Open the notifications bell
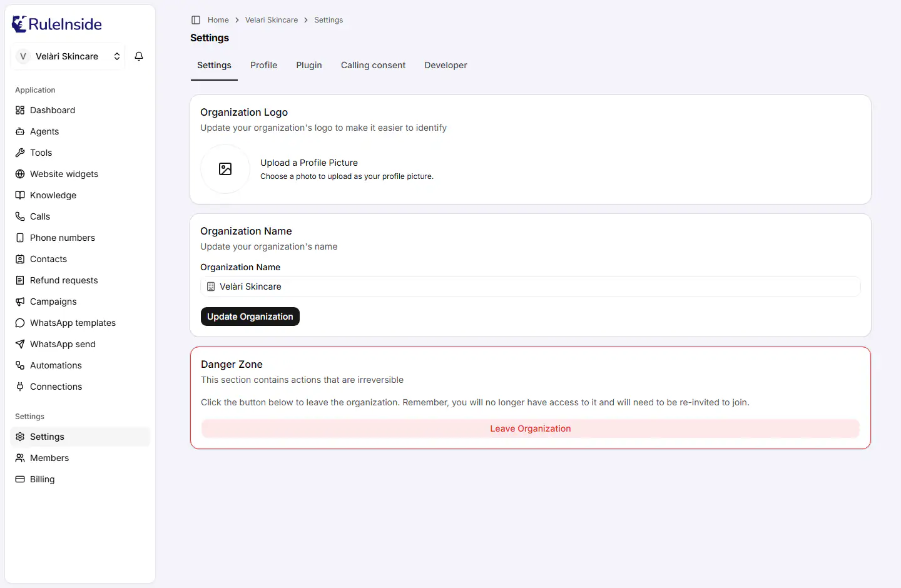 (139, 56)
